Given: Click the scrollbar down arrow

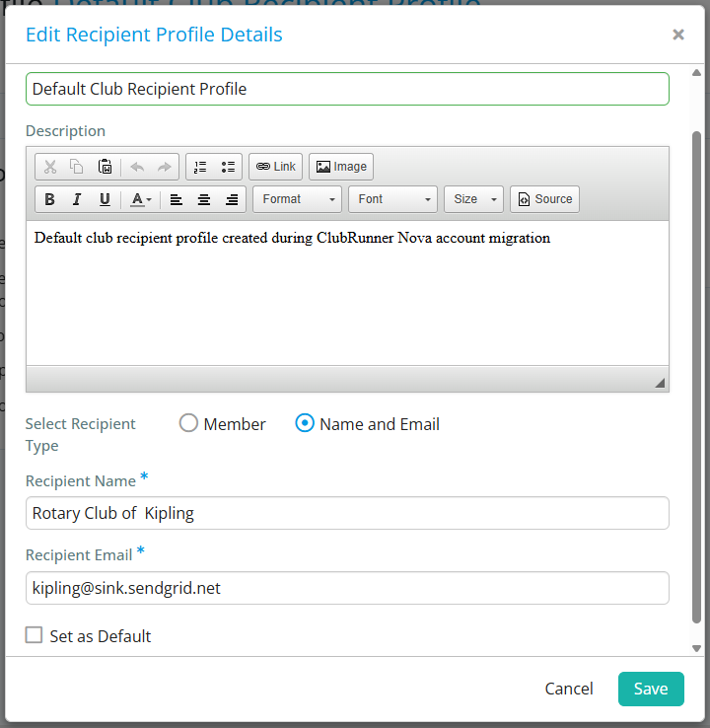Looking at the screenshot, I should coord(696,649).
